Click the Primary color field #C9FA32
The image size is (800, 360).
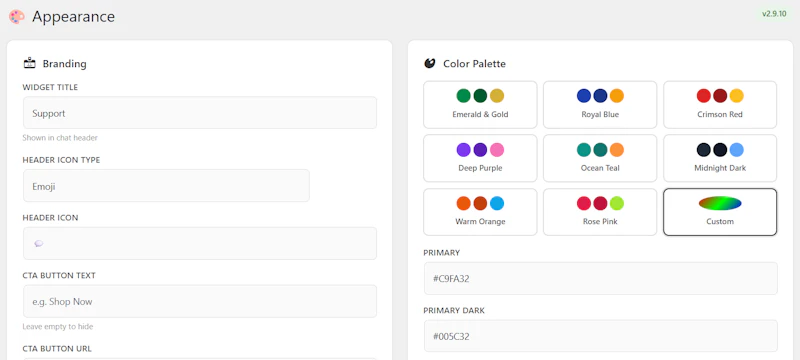[601, 278]
